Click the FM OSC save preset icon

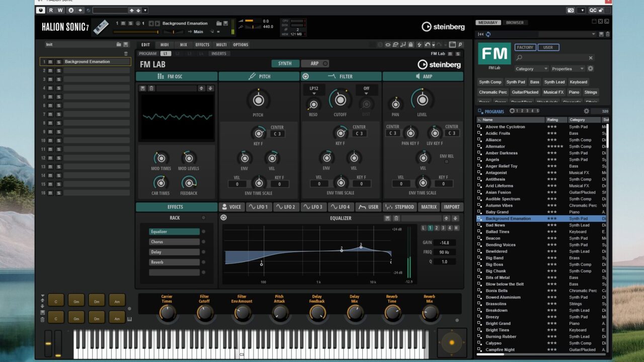(x=143, y=88)
